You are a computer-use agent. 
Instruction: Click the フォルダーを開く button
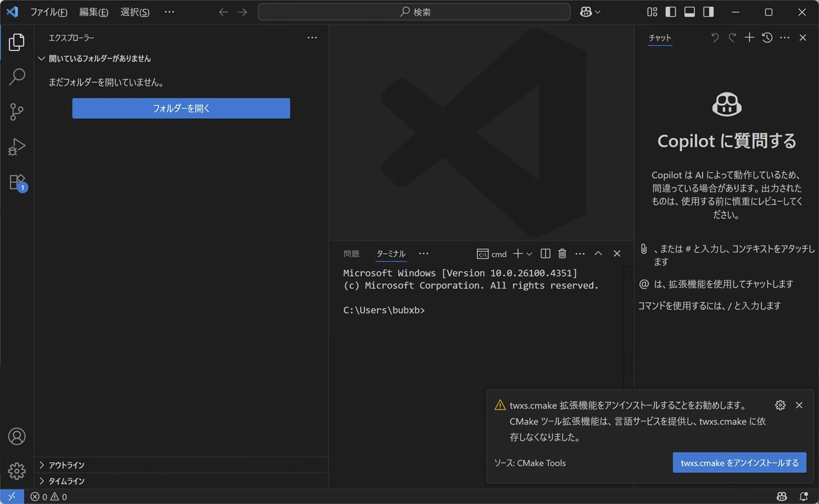point(181,108)
